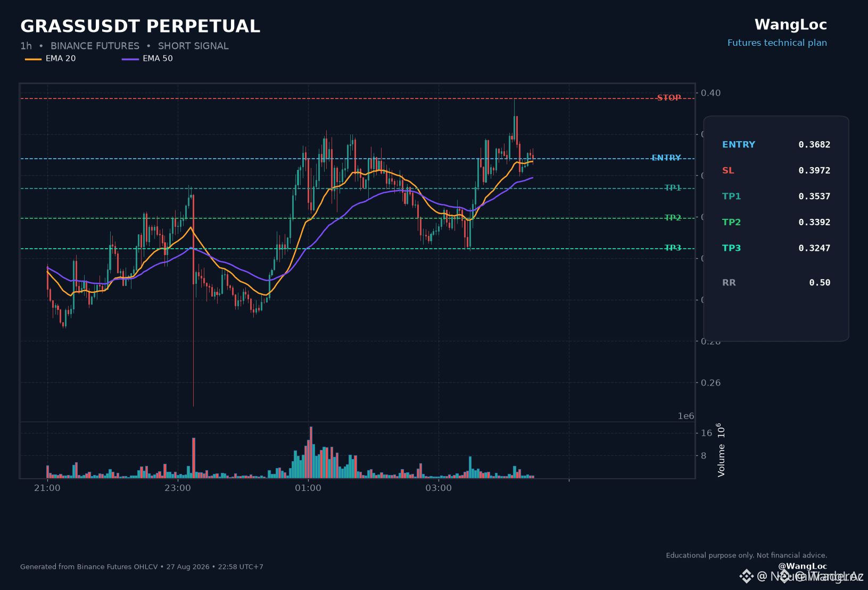Click the EMA 20 orange legend line
The height and width of the screenshot is (590, 868).
(33, 59)
